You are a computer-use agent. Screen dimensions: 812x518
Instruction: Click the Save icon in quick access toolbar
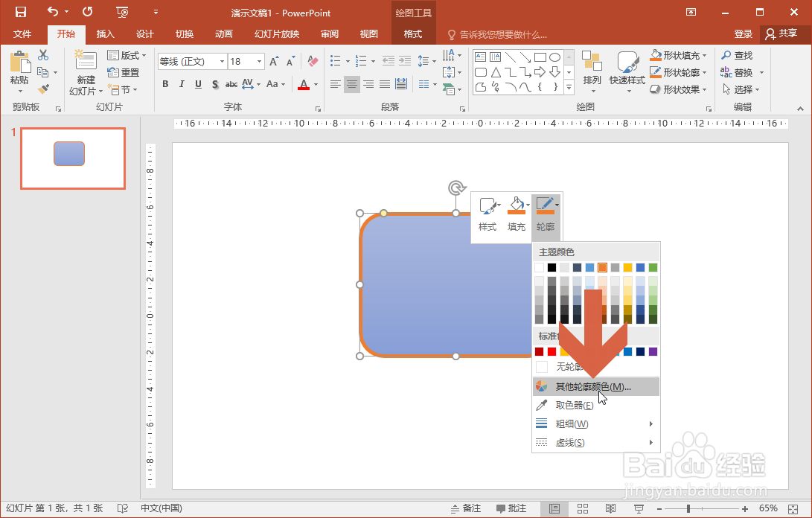pos(20,12)
